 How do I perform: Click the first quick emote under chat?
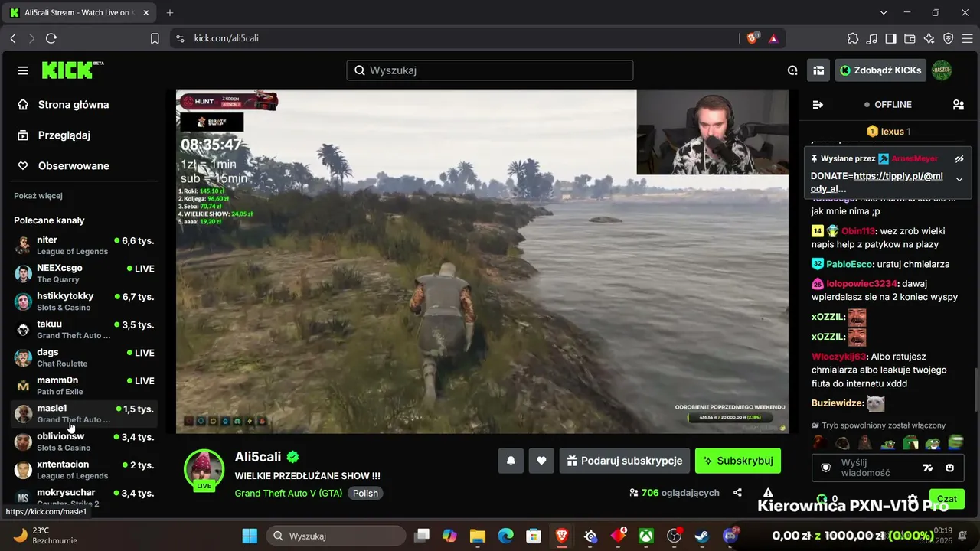pos(819,442)
